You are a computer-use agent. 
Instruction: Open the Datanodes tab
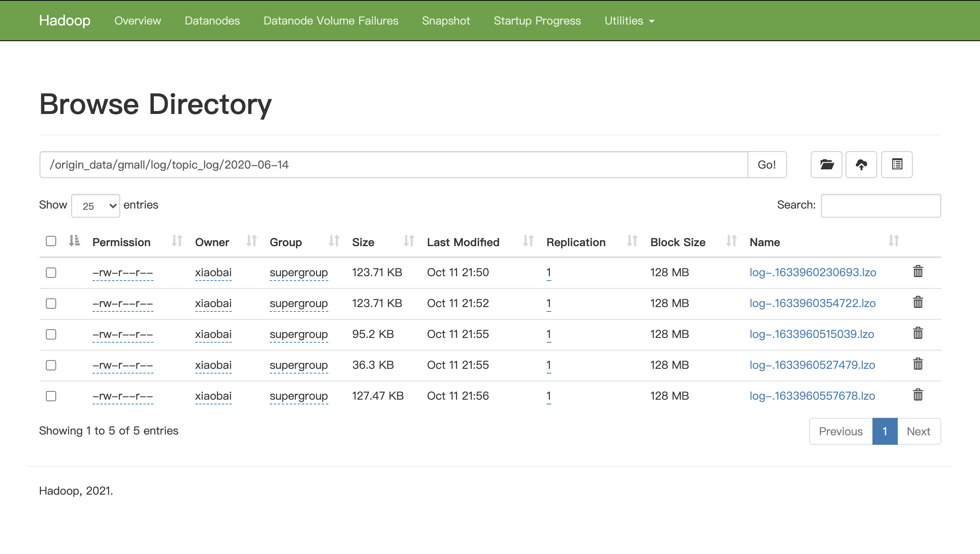pos(212,21)
